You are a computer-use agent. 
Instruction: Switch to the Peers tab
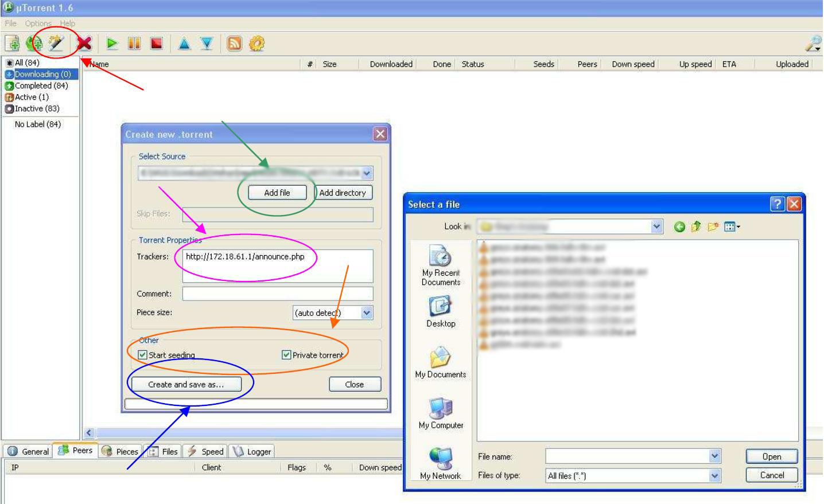[75, 450]
